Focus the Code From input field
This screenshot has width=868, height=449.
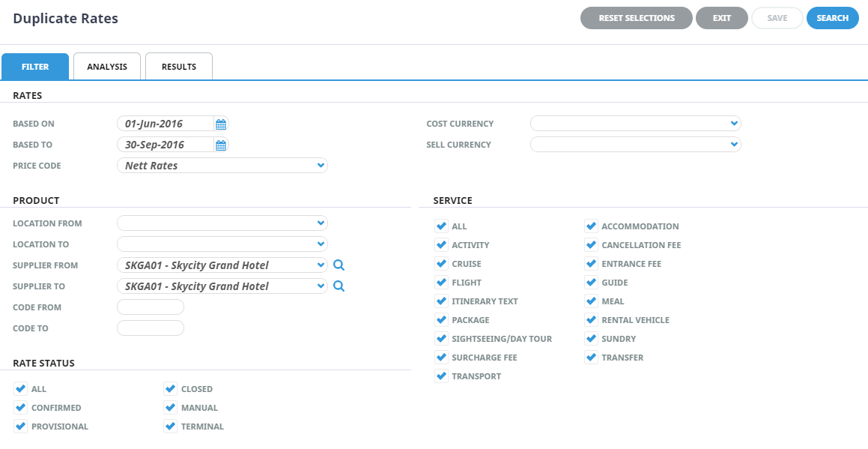(x=150, y=307)
